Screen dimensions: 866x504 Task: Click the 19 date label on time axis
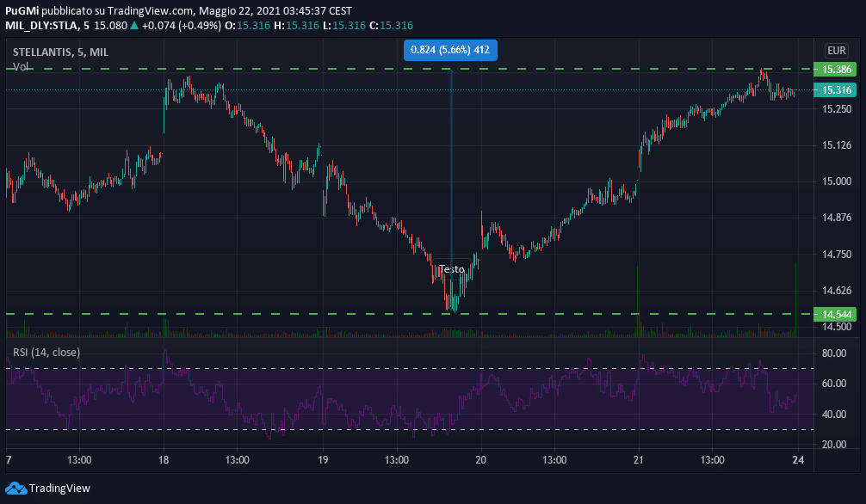(323, 460)
